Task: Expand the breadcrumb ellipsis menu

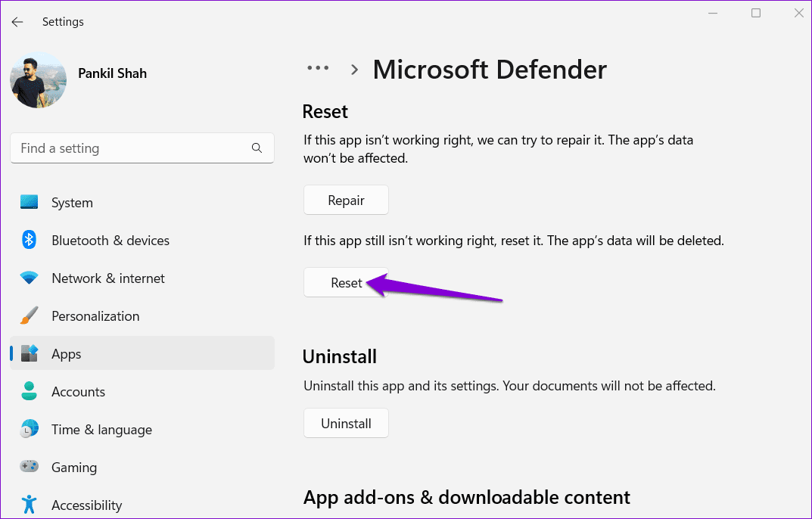Action: coord(318,68)
